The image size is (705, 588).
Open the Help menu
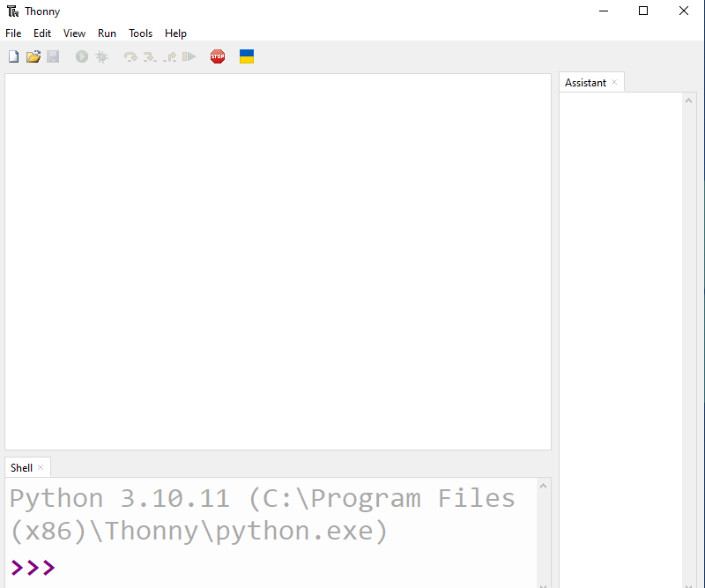point(175,33)
